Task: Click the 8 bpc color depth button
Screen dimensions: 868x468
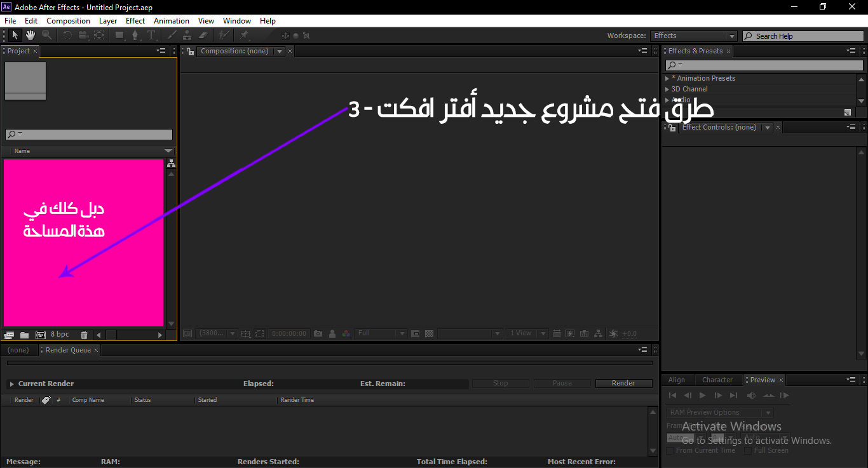Action: pos(60,335)
